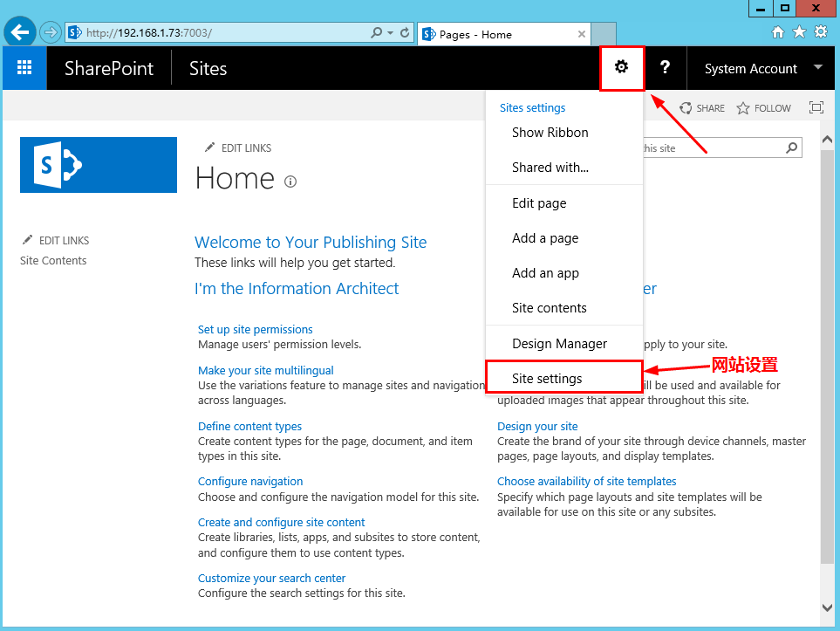The width and height of the screenshot is (840, 631).
Task: Open the SharePoint app launcher grid
Action: pos(24,68)
